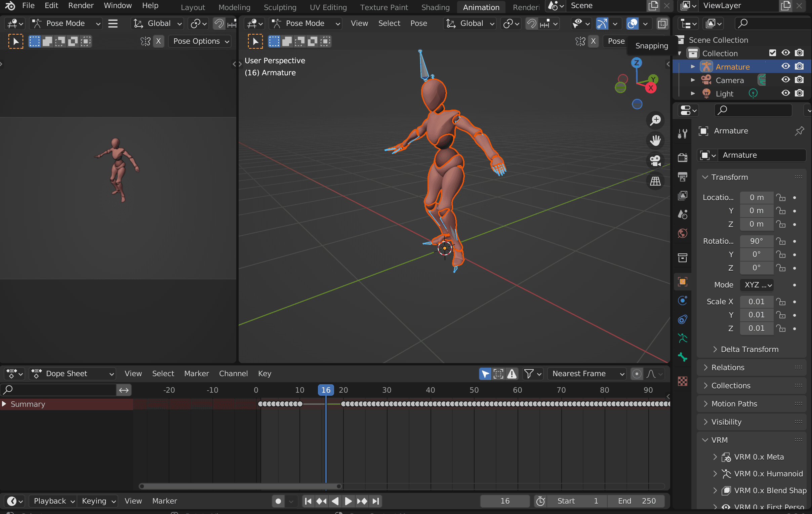This screenshot has width=812, height=514.
Task: Jump to first frame of timeline
Action: pos(308,501)
